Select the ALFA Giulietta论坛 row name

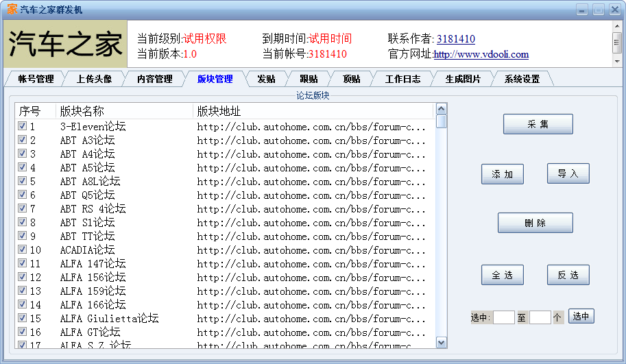(x=110, y=319)
